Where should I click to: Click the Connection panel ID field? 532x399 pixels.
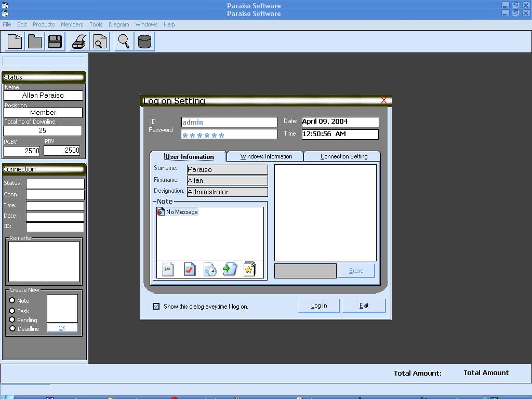[x=55, y=227]
